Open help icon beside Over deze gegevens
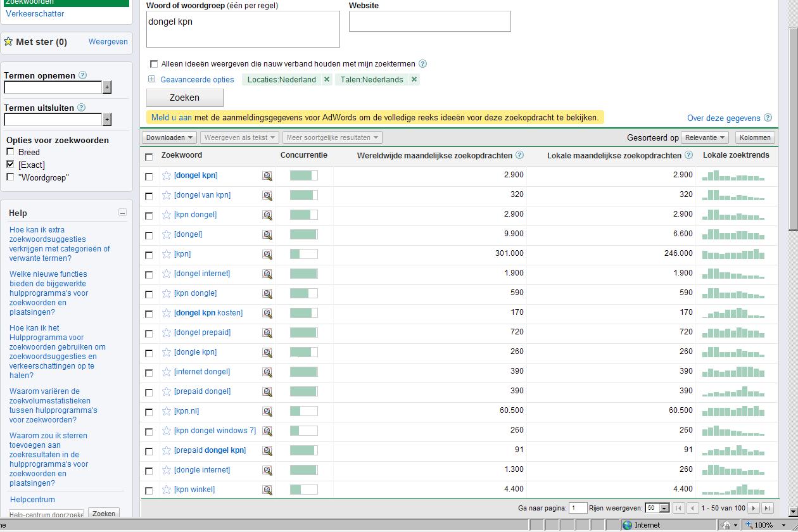Viewport: 798px width, 532px height. click(768, 118)
